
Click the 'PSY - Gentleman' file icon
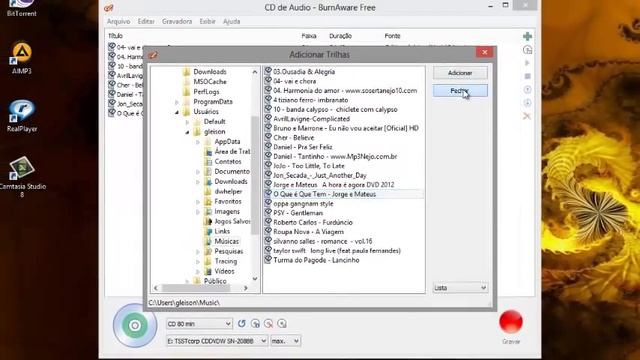(x=268, y=213)
